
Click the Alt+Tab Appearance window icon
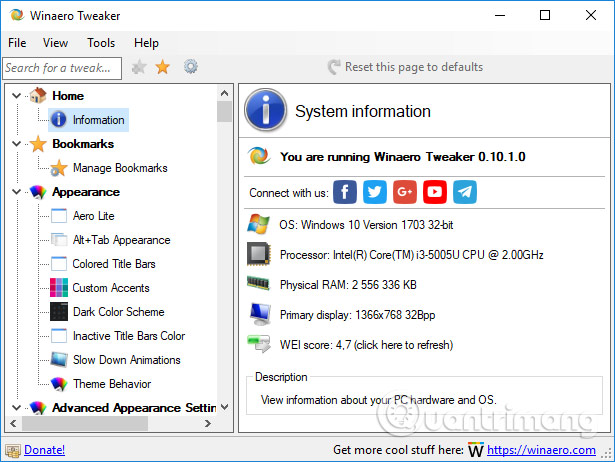[59, 240]
